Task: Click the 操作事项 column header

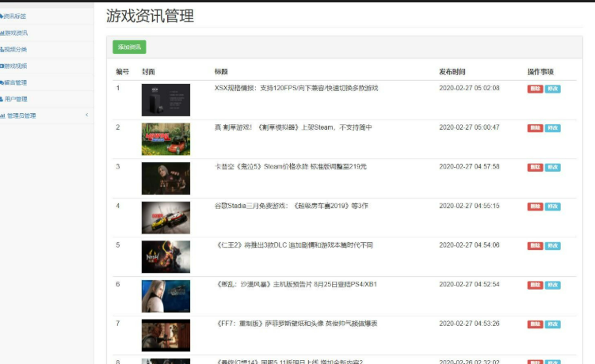Action: point(540,72)
